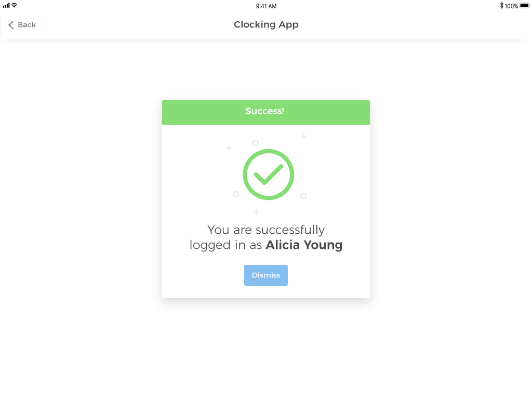Click the large green checkmark icon

pos(268,175)
